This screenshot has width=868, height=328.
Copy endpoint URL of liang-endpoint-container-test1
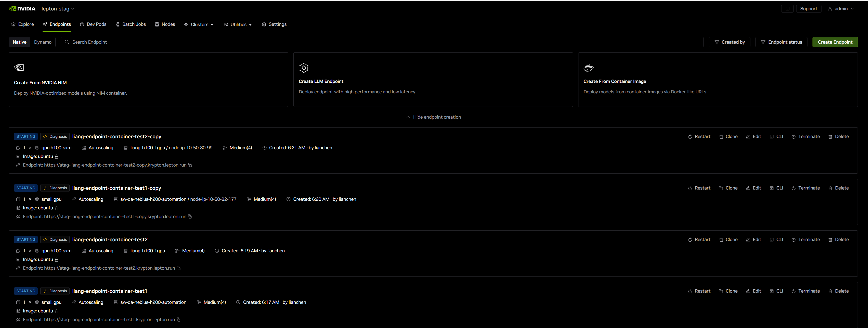pyautogui.click(x=179, y=320)
